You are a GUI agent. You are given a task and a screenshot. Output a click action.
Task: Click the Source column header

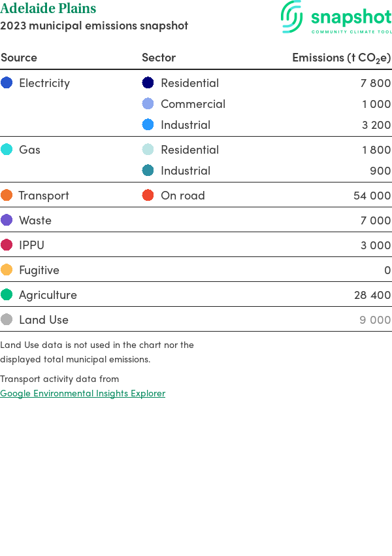tap(19, 58)
